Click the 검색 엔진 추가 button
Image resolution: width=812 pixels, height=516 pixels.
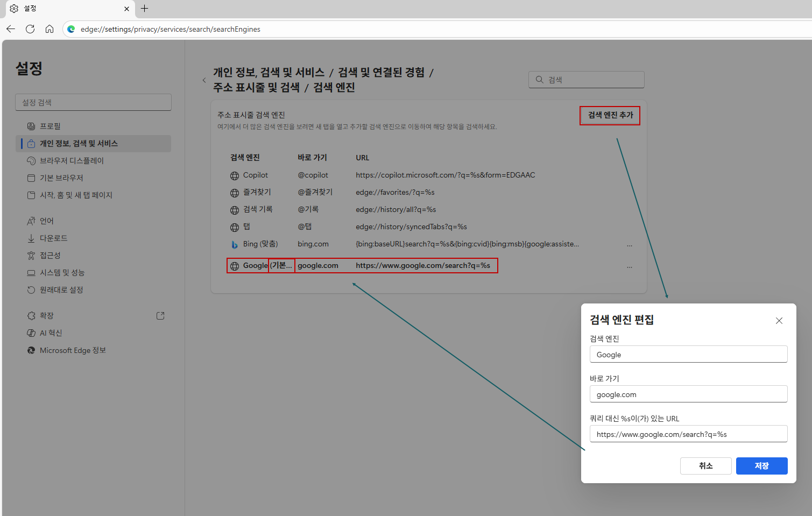coord(610,115)
